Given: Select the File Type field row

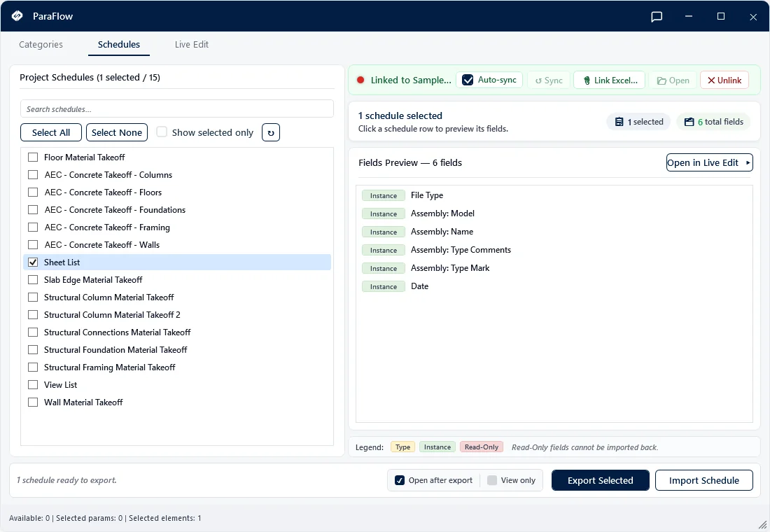Looking at the screenshot, I should (554, 195).
